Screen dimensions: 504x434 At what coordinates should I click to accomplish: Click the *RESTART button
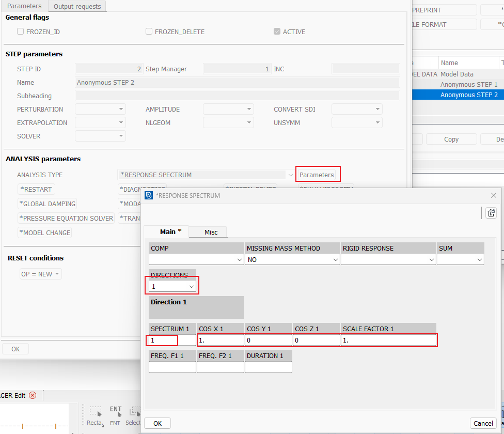click(x=36, y=189)
